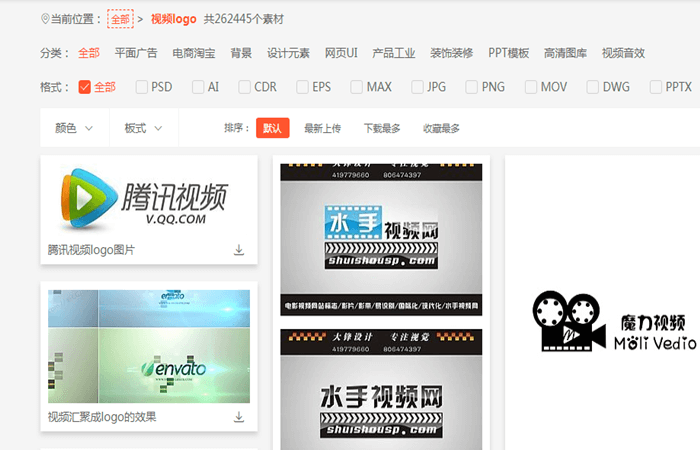
Task: Click download icon for 视频汇聚成logo的效果
Action: (x=239, y=416)
